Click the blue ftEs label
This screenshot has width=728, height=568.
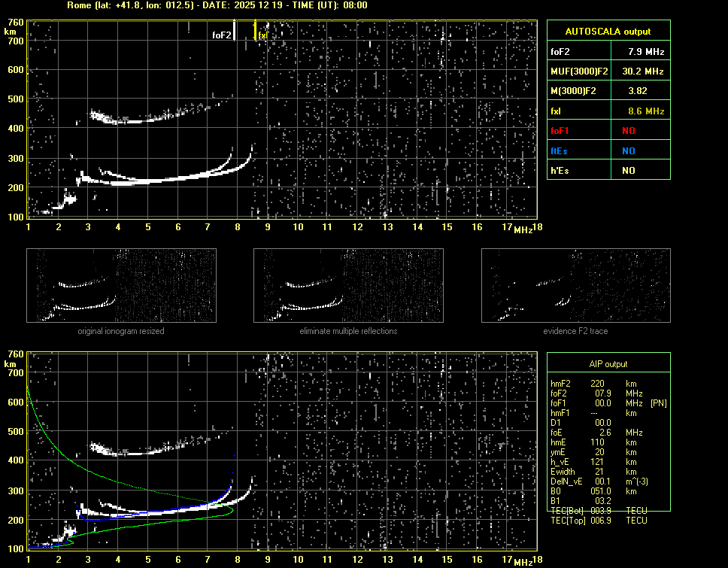[x=559, y=150]
